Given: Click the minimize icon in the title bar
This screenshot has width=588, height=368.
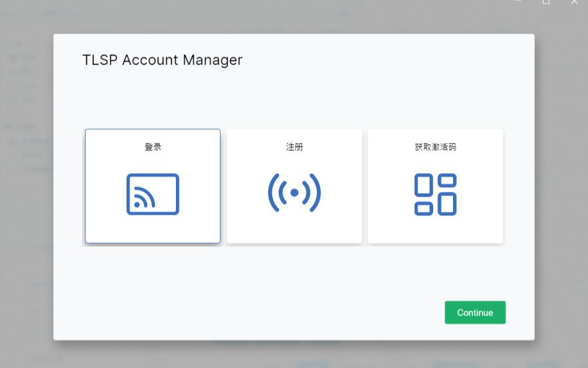Looking at the screenshot, I should (517, 2).
